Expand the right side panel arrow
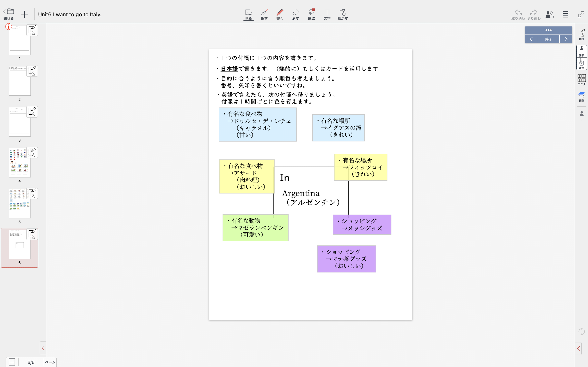The height and width of the screenshot is (367, 588). click(x=578, y=349)
